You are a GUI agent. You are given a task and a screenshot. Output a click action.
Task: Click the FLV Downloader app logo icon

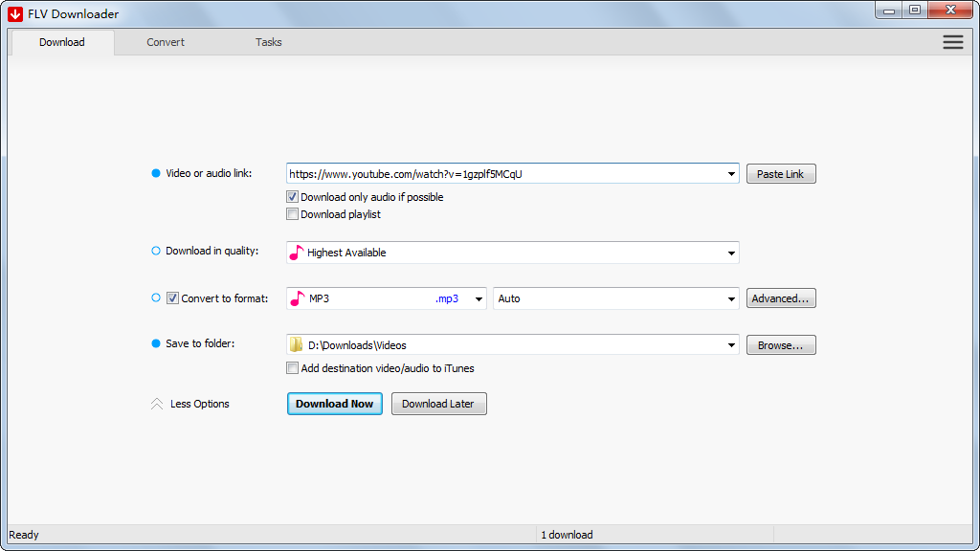[x=15, y=13]
